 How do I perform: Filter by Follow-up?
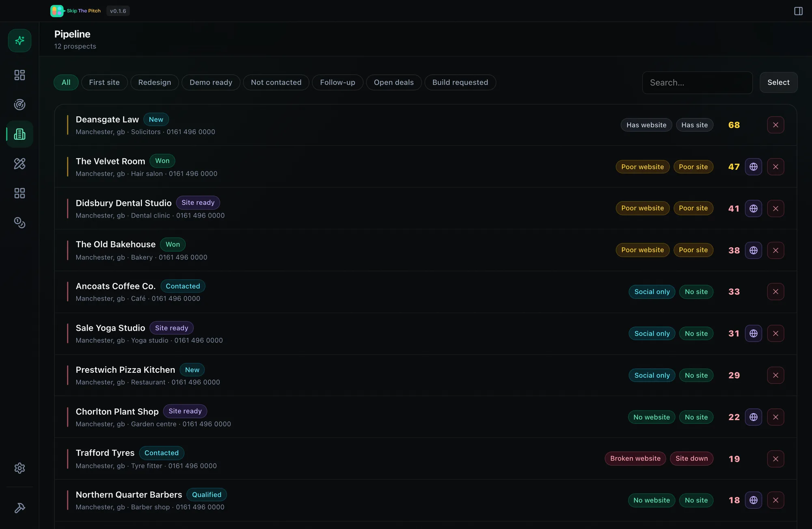[x=337, y=82]
